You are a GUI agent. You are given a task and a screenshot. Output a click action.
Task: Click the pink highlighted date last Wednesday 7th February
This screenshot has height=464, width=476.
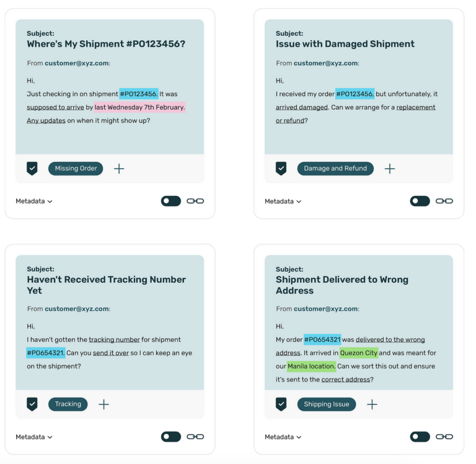coord(139,107)
